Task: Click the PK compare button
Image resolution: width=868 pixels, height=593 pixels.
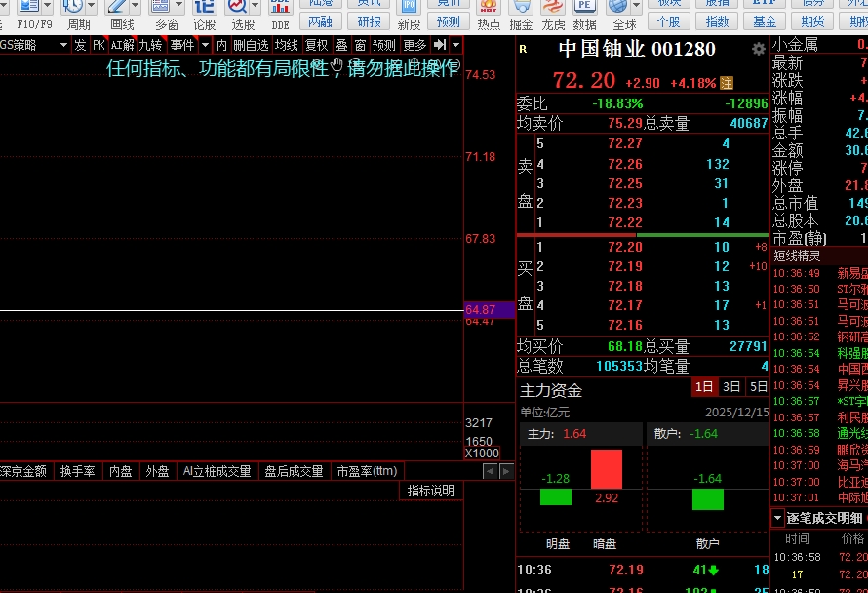Action: pos(99,45)
